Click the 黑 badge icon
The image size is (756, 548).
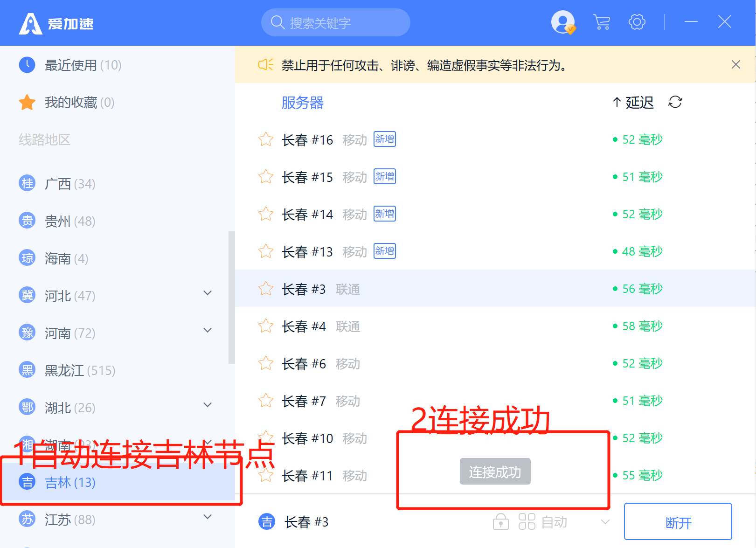[x=27, y=369]
